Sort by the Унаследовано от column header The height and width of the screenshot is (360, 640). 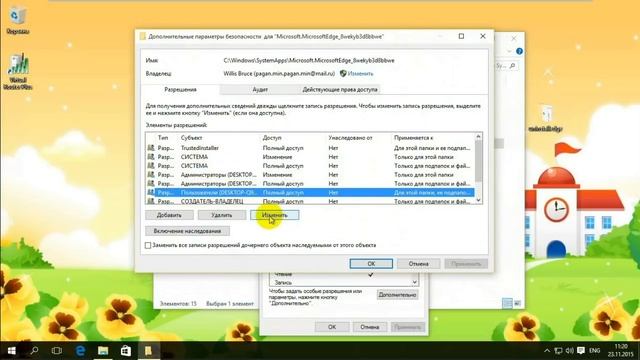click(350, 138)
